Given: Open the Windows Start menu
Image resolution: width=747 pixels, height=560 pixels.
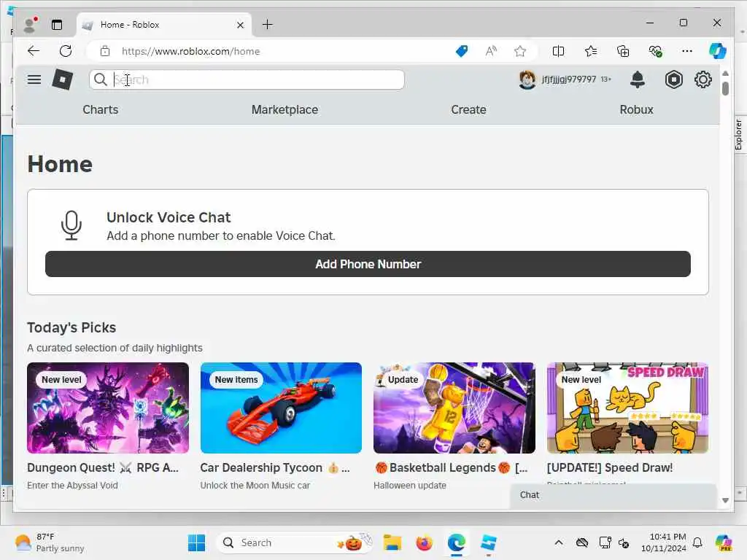Looking at the screenshot, I should coord(196,542).
